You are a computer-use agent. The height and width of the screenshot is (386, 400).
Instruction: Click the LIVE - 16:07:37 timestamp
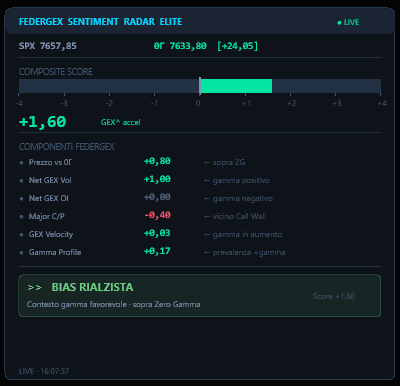[x=44, y=371]
